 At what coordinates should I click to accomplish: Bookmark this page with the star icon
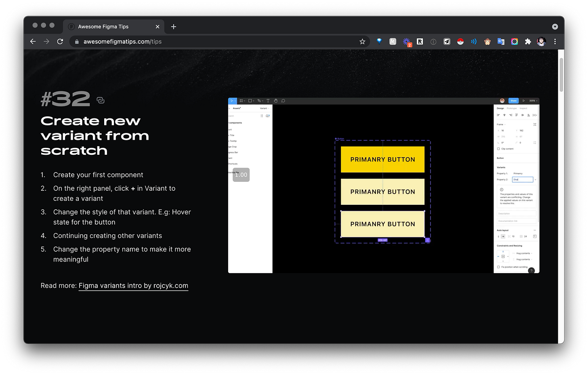(x=362, y=42)
